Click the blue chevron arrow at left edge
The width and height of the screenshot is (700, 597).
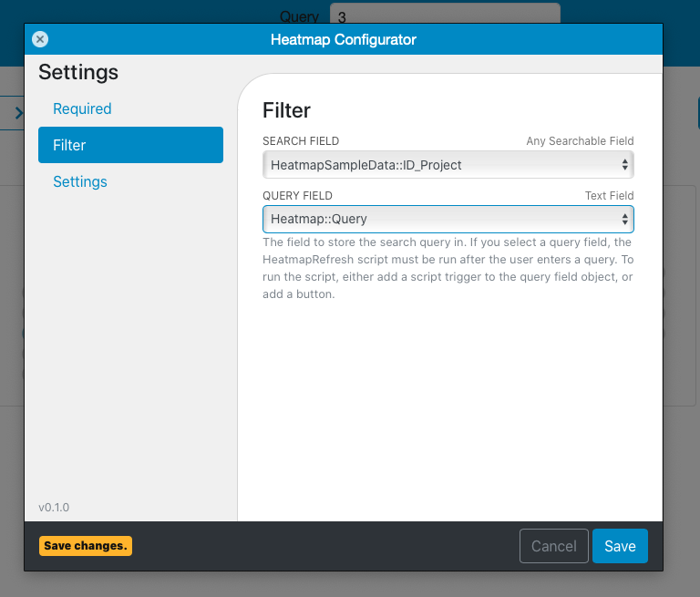click(x=19, y=112)
